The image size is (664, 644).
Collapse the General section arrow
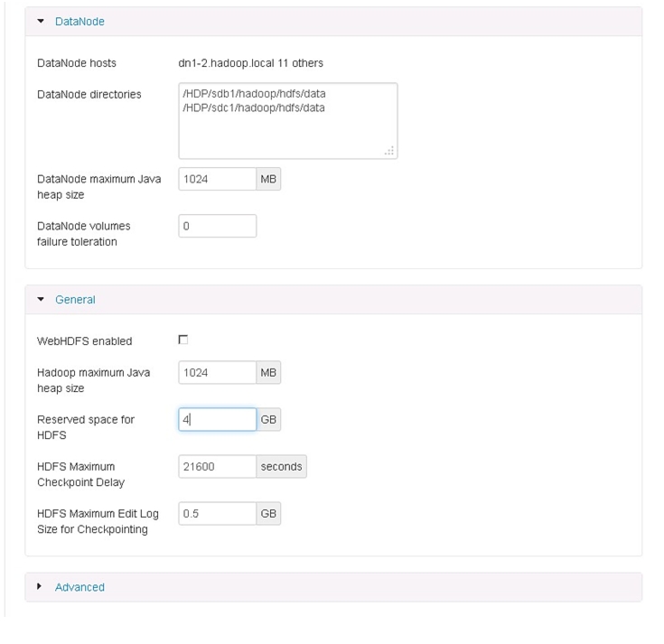(x=41, y=299)
